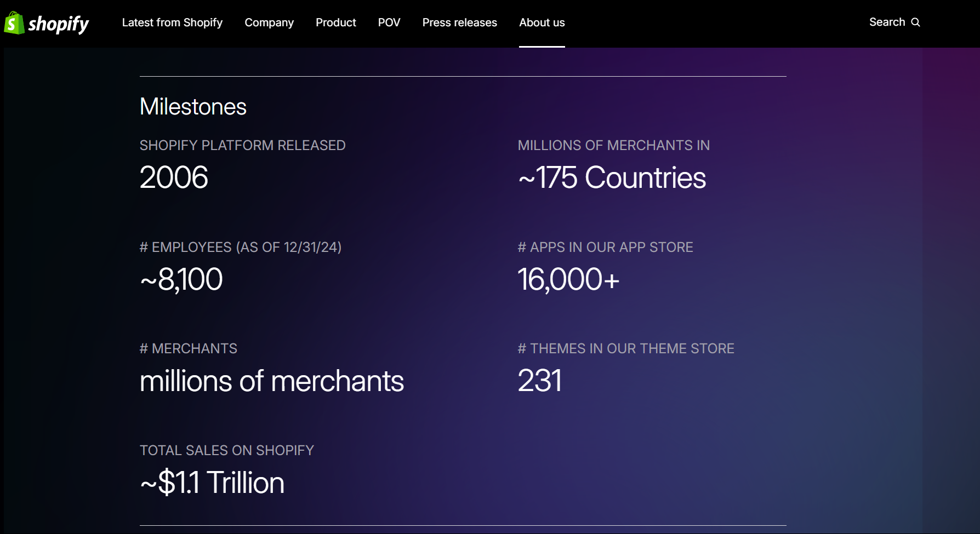This screenshot has height=534, width=980.
Task: Go to the Company nav item
Action: (269, 22)
